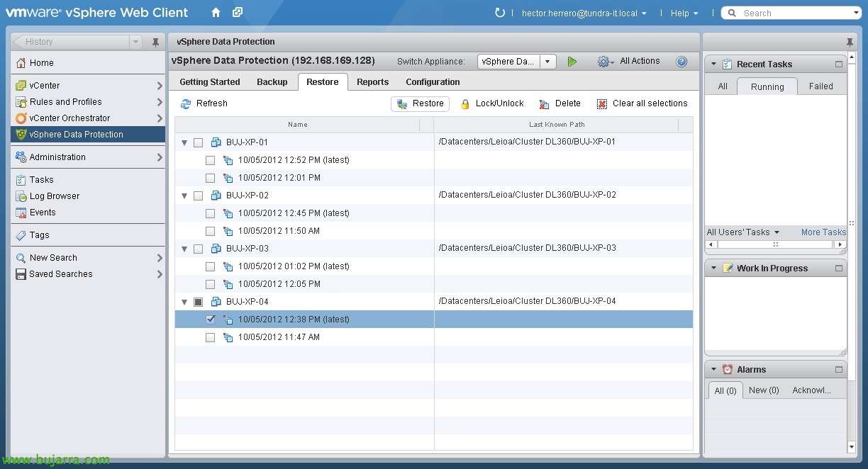Open the Help dropdown menu
The width and height of the screenshot is (868, 469).
click(x=684, y=13)
